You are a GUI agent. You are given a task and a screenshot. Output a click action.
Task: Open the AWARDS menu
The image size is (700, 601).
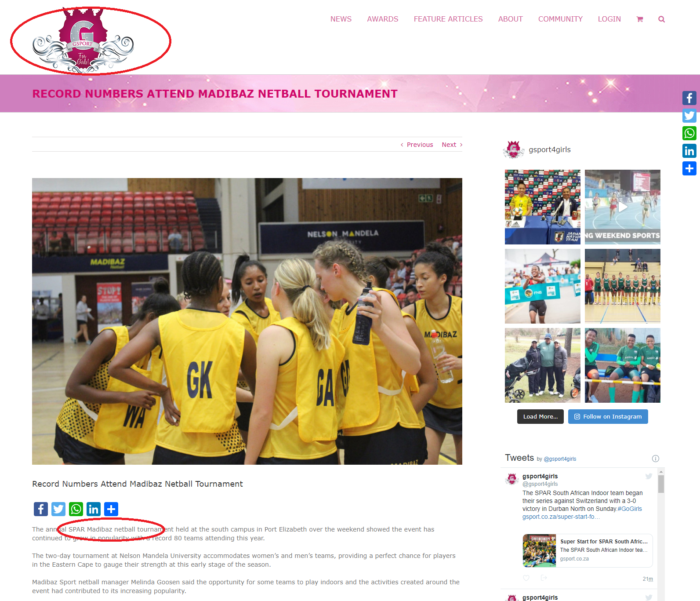click(383, 19)
